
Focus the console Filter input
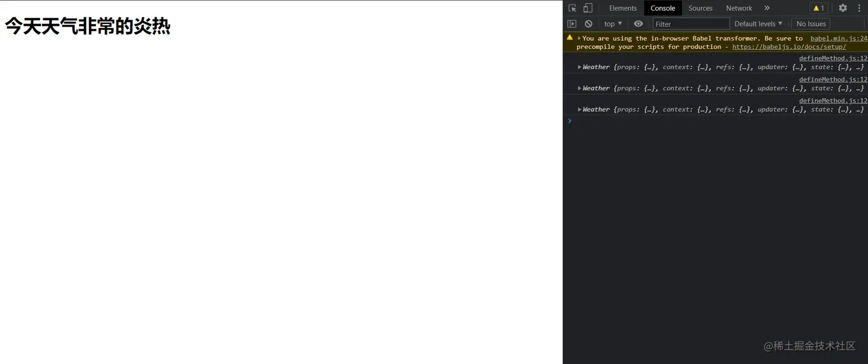point(691,24)
